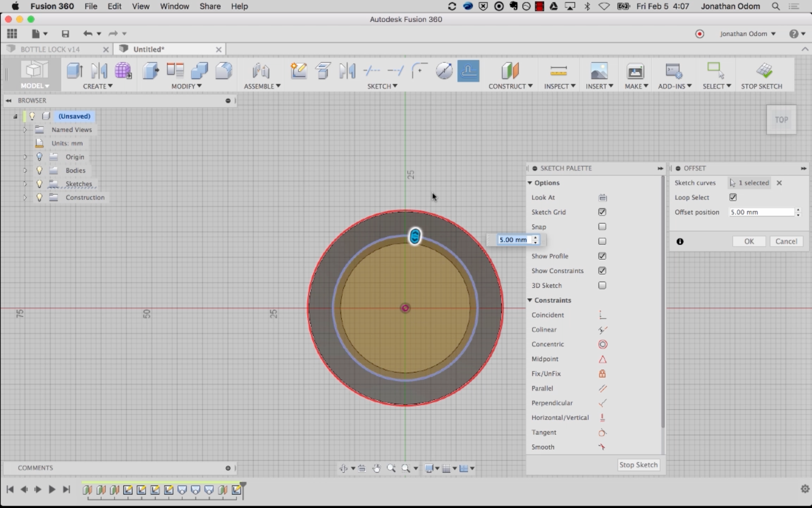Click the Extrude tool icon
The image size is (812, 508).
point(75,71)
